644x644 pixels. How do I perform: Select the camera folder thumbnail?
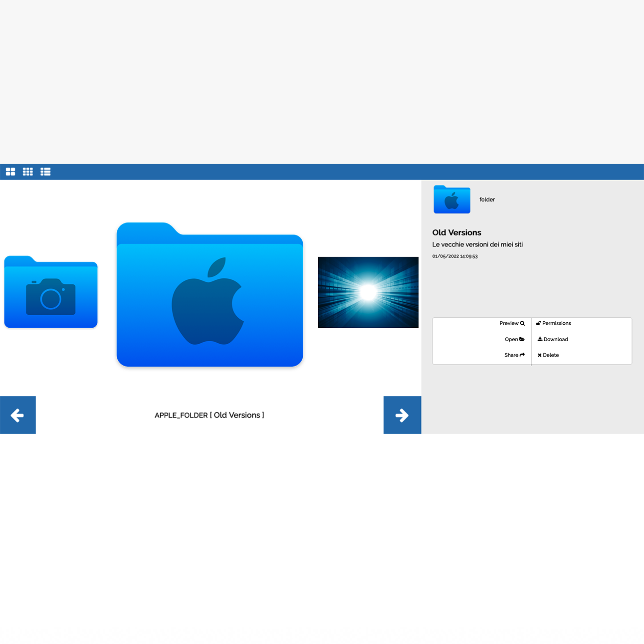point(51,292)
